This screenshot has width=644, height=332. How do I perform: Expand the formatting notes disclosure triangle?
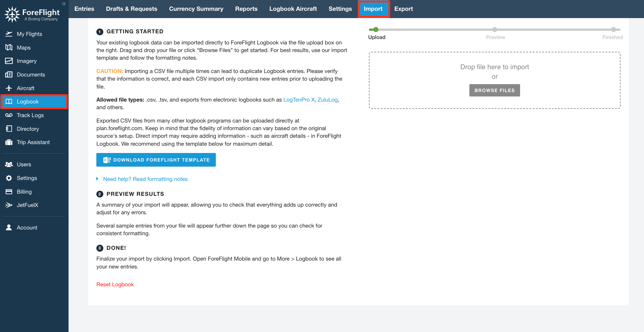97,179
